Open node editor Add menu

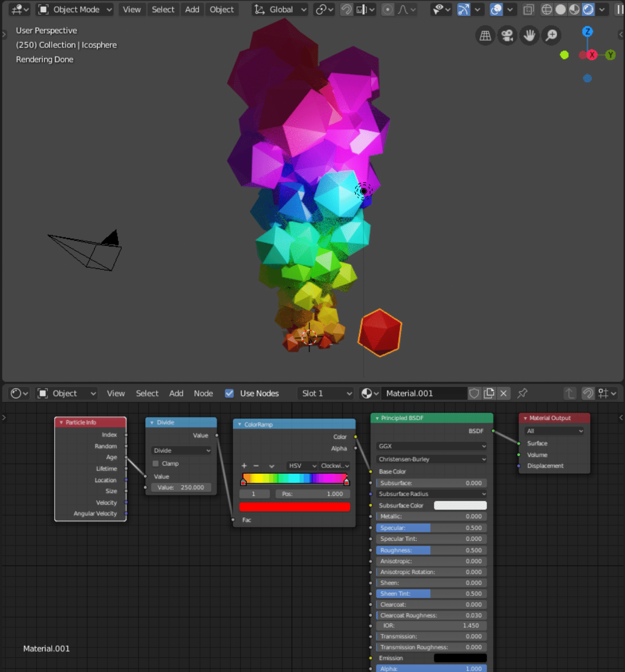point(176,393)
